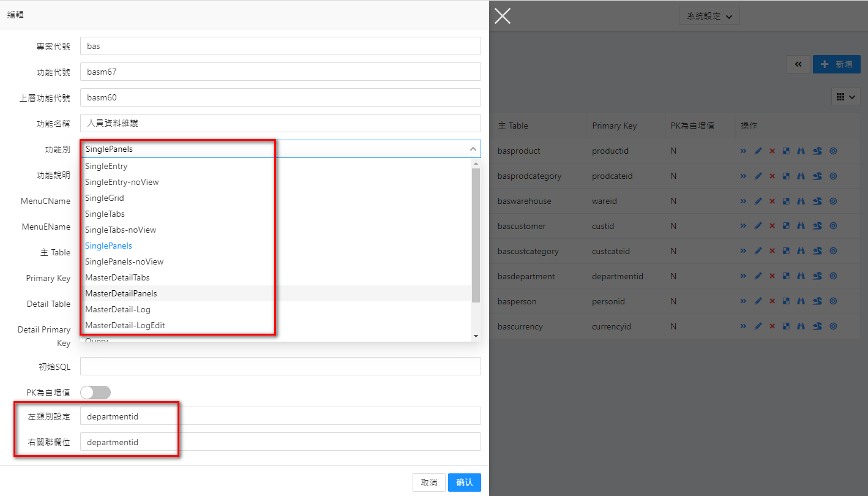Collapse the 功能別 select box arrow
Image resolution: width=868 pixels, height=496 pixels.
pos(473,149)
